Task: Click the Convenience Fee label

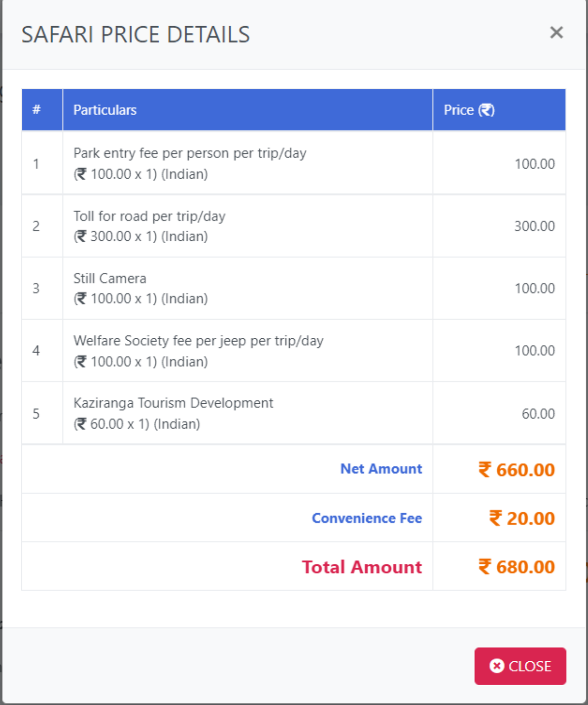Action: 366,518
